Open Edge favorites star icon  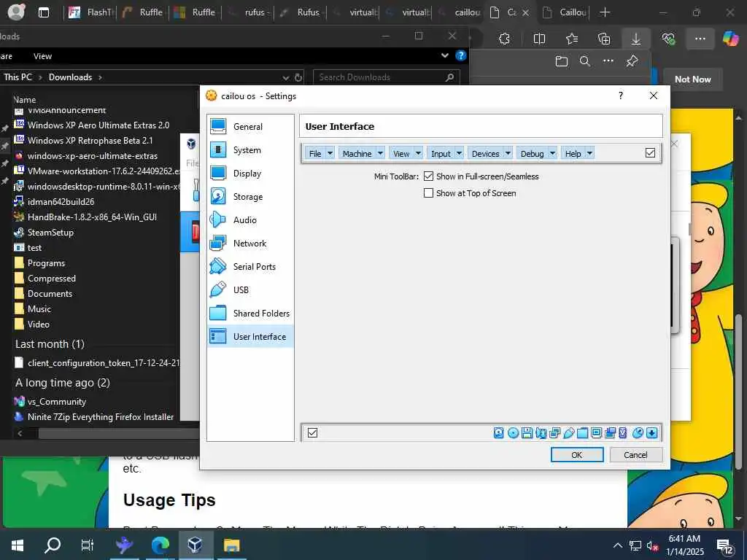[x=572, y=39]
